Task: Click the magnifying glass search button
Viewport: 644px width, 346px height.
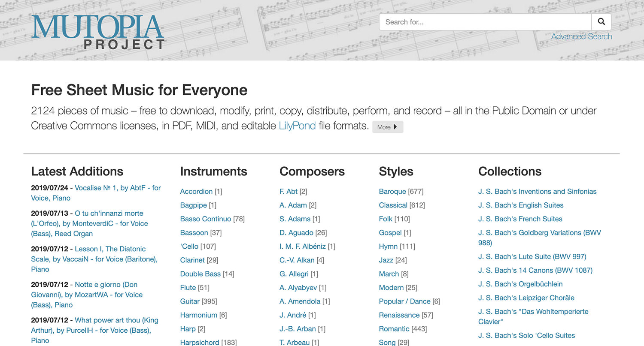Action: [601, 22]
